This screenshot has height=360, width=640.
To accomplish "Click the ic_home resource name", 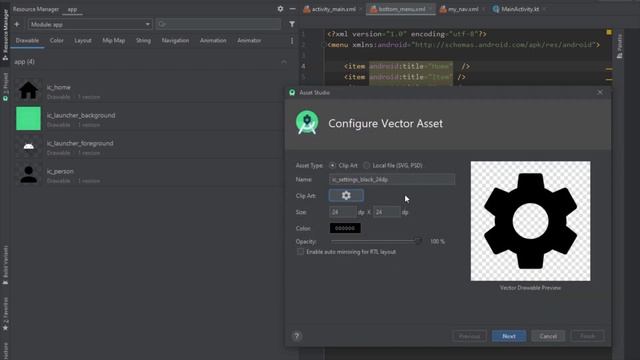I will pyautogui.click(x=58, y=87).
